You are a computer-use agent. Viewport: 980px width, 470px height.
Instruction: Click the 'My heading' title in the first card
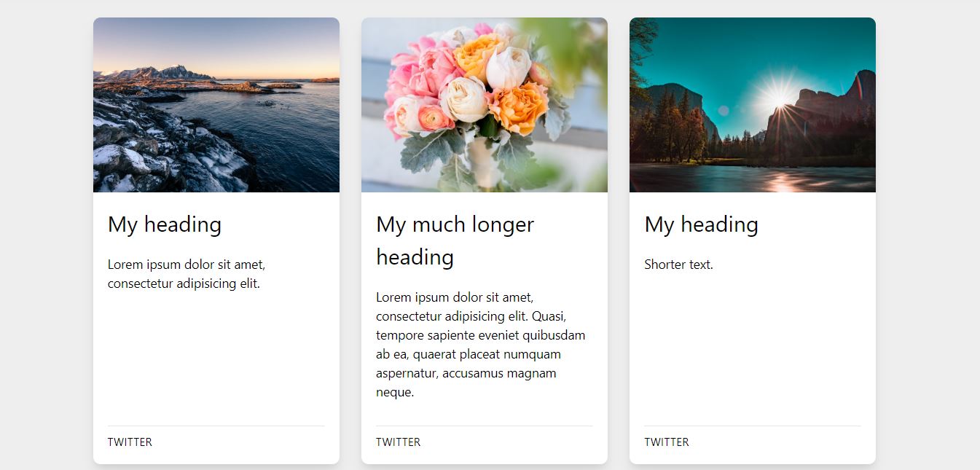pyautogui.click(x=165, y=224)
